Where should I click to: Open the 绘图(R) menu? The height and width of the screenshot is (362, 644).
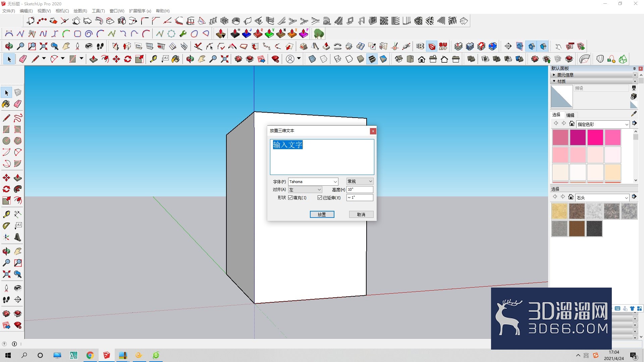(x=80, y=11)
